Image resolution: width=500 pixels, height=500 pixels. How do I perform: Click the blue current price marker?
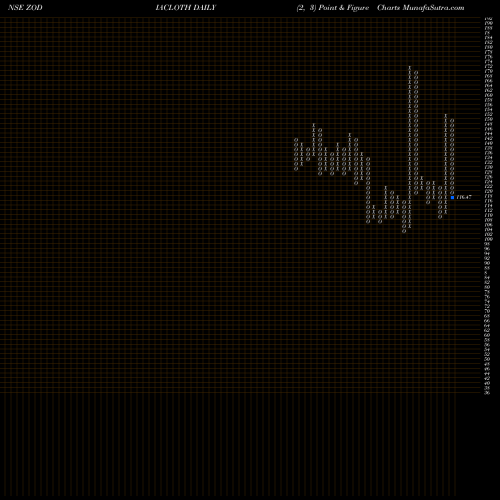452,197
